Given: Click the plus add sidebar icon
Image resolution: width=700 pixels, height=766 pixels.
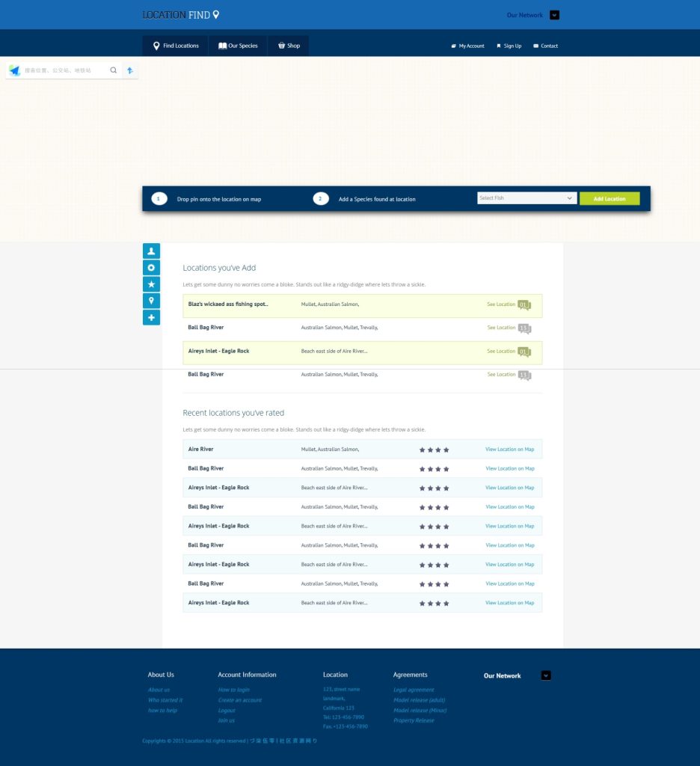Looking at the screenshot, I should 151,317.
